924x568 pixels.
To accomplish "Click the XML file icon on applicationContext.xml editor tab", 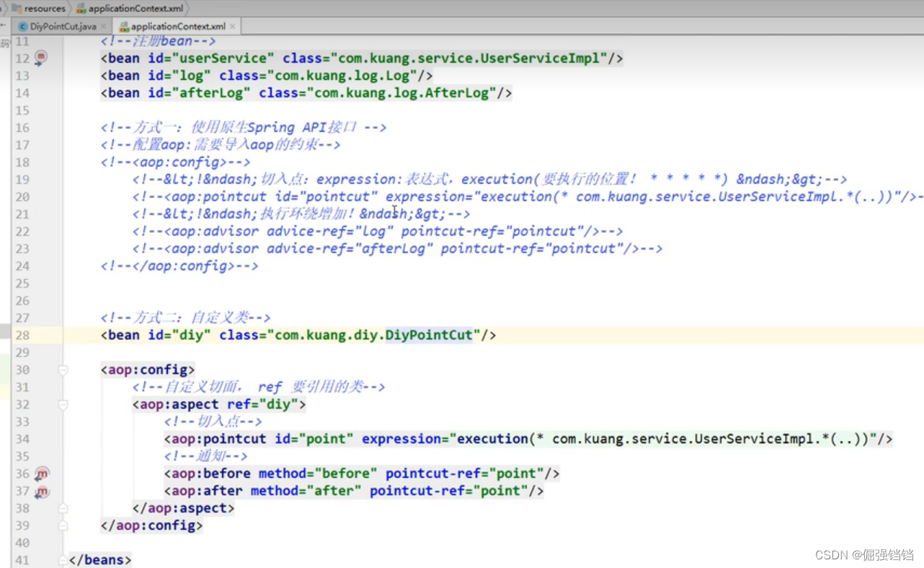I will tap(124, 27).
